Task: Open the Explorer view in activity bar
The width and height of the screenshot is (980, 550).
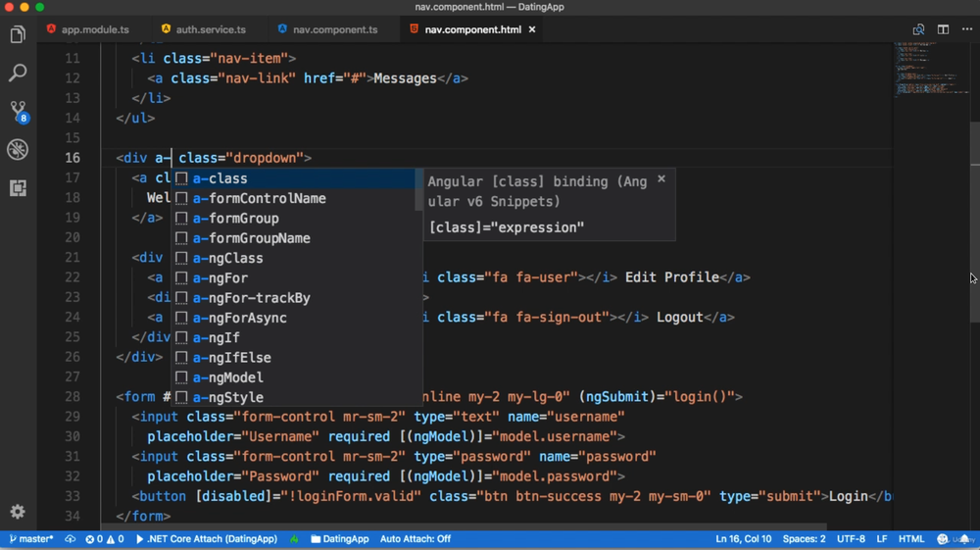Action: click(x=18, y=35)
